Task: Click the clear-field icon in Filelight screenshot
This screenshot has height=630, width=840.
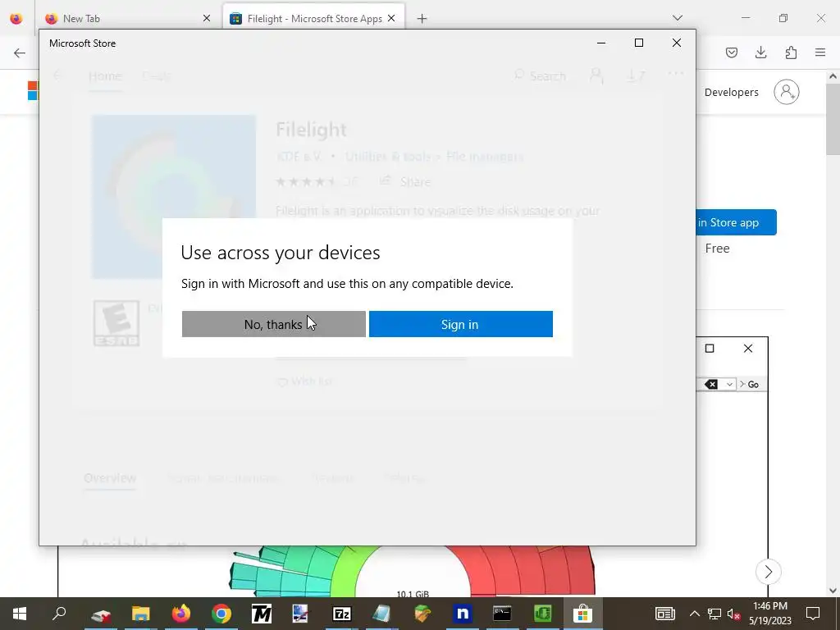Action: click(x=711, y=384)
